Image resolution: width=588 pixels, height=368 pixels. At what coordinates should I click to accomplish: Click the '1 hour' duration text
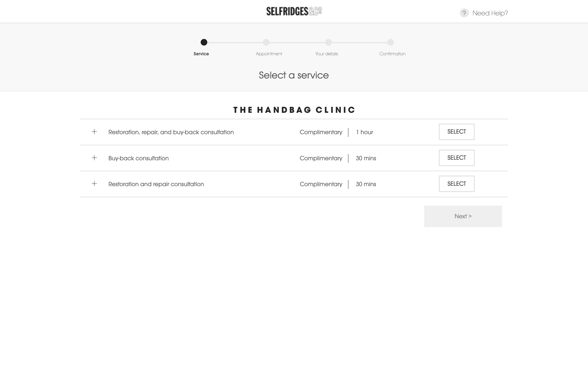(364, 132)
